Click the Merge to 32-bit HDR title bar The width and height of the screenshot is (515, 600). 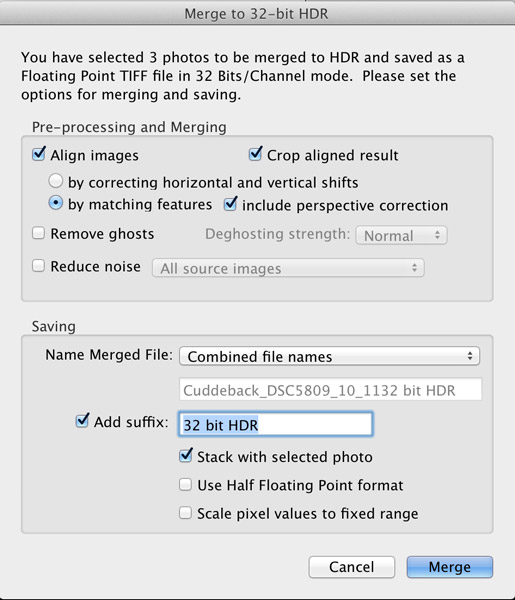click(257, 13)
